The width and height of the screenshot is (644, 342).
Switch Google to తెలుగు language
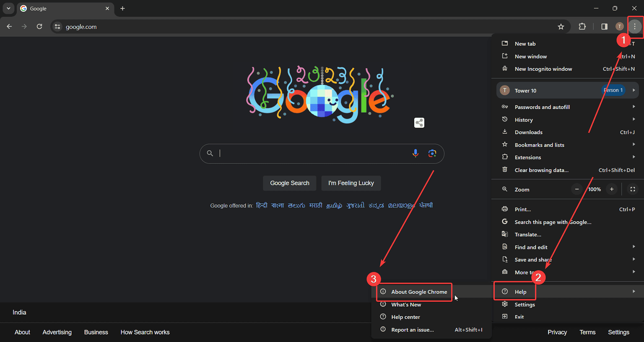(296, 205)
